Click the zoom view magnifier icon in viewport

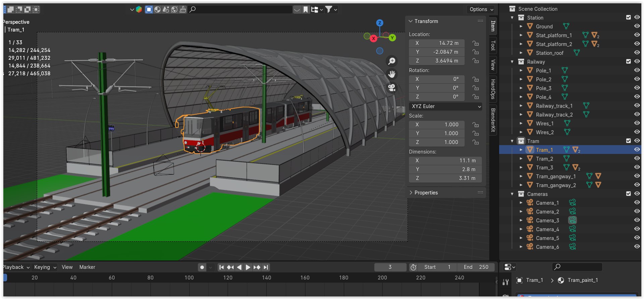pos(391,61)
